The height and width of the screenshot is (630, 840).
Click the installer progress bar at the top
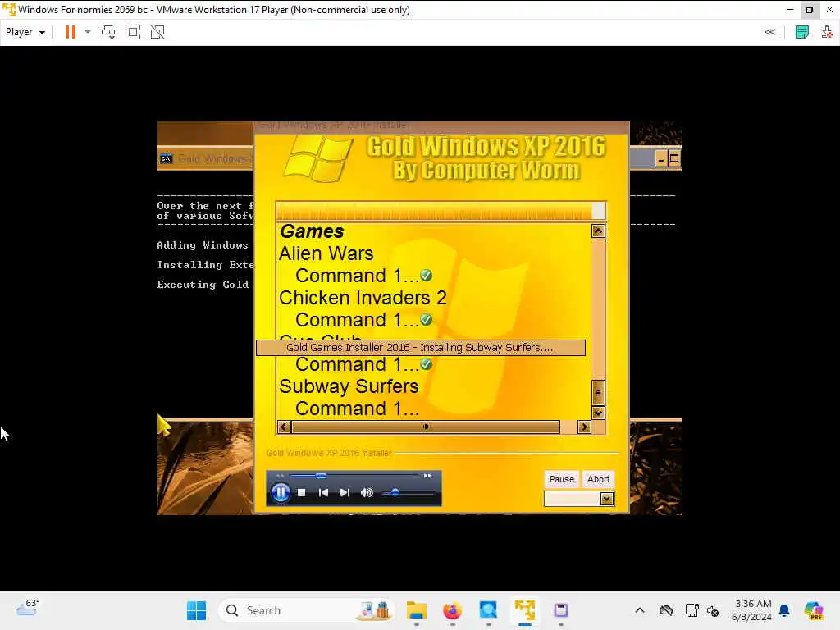click(441, 211)
